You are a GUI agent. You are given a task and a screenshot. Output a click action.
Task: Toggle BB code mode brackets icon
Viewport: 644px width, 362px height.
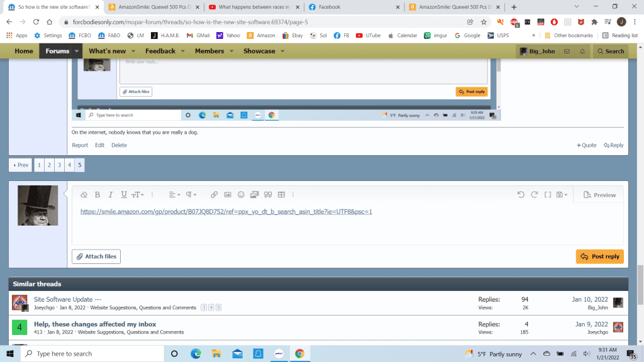click(547, 195)
